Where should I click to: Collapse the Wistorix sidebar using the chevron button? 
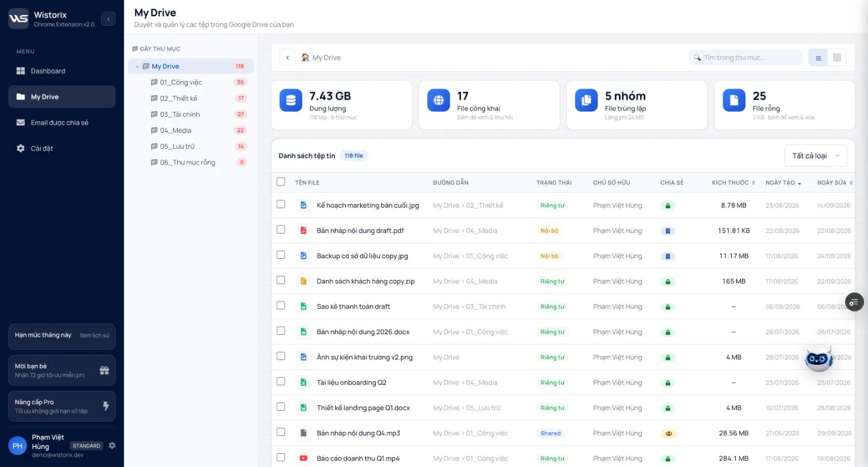pyautogui.click(x=108, y=19)
